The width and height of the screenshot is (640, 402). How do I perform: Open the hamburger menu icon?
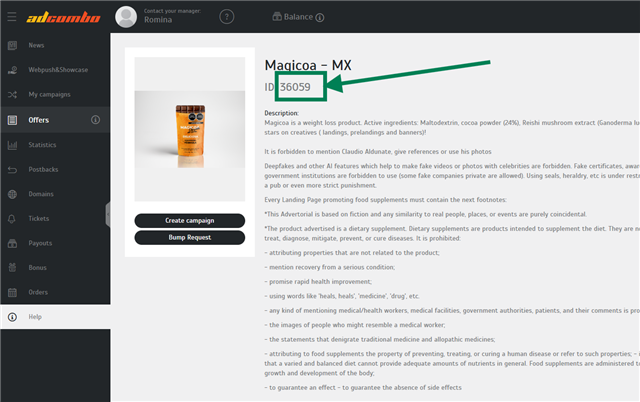(12, 17)
